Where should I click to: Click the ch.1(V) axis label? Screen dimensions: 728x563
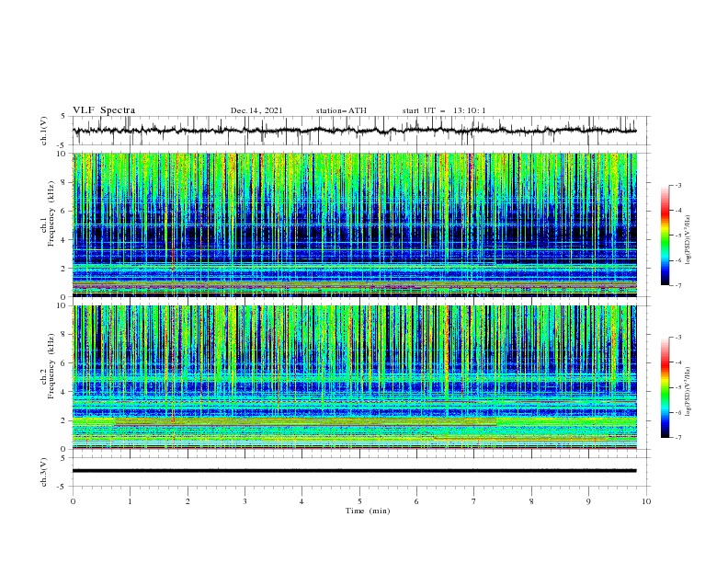coord(44,131)
